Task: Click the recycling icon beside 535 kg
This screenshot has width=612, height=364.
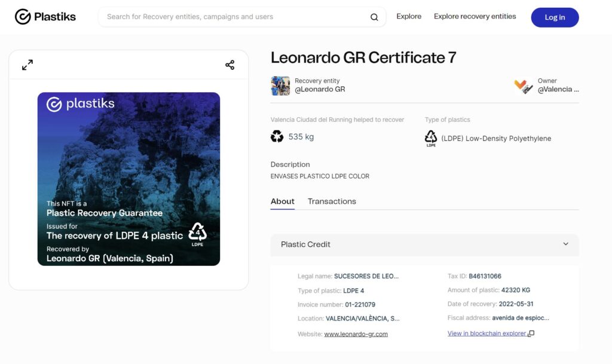Action: tap(277, 136)
